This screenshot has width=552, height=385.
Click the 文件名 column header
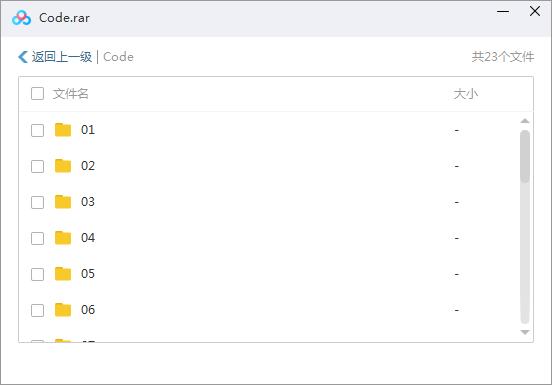tap(70, 94)
